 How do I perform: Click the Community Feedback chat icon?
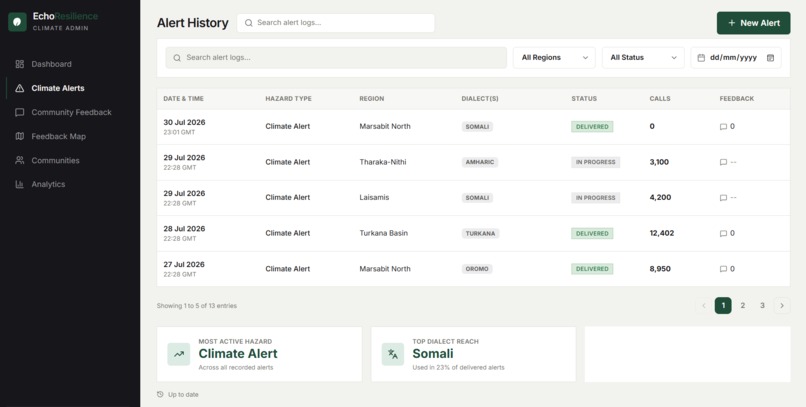[x=20, y=113]
